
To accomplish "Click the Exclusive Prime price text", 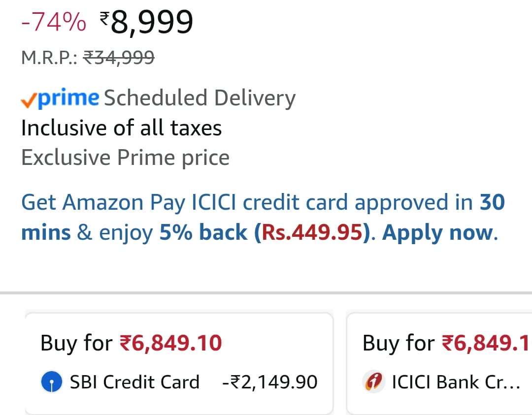I will coord(125,158).
